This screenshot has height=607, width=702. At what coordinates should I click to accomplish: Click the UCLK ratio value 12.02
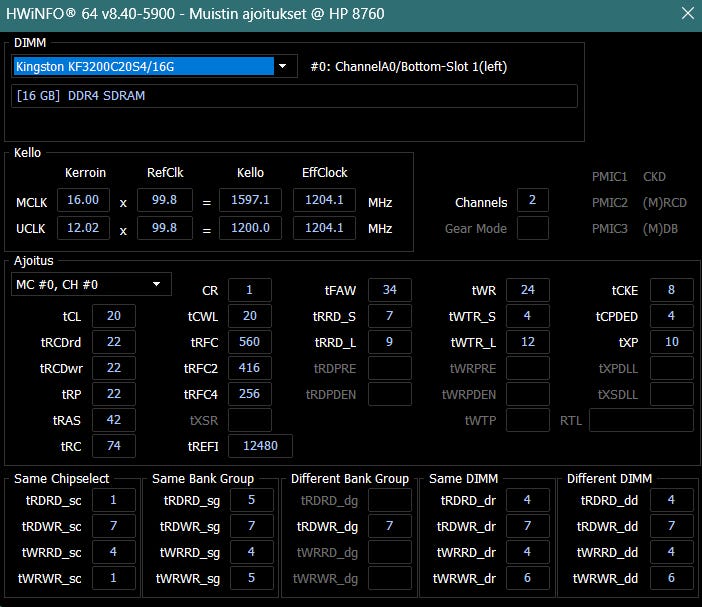pos(83,228)
